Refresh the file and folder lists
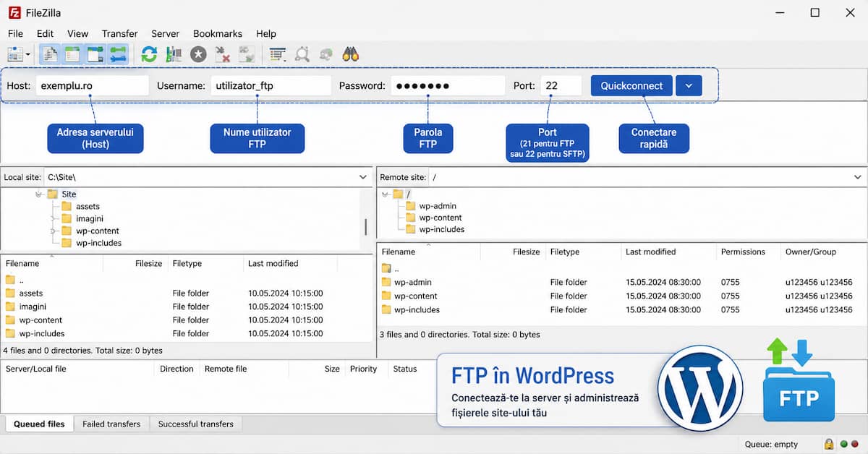Image resolution: width=868 pixels, height=454 pixels. pyautogui.click(x=149, y=54)
